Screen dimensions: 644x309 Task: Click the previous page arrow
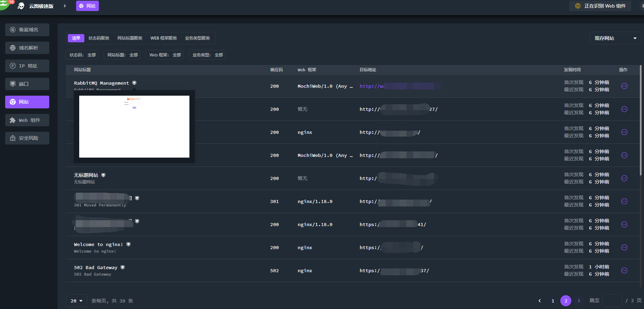click(x=540, y=301)
